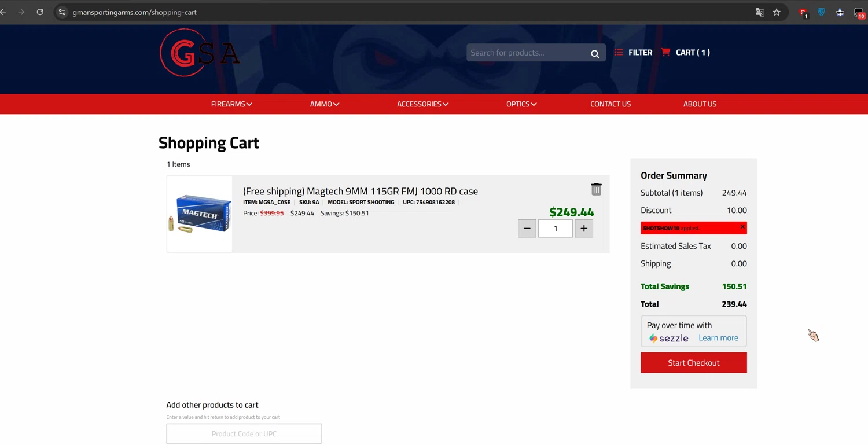Click the Estimated Sales Tax label
This screenshot has height=445, width=868.
676,246
